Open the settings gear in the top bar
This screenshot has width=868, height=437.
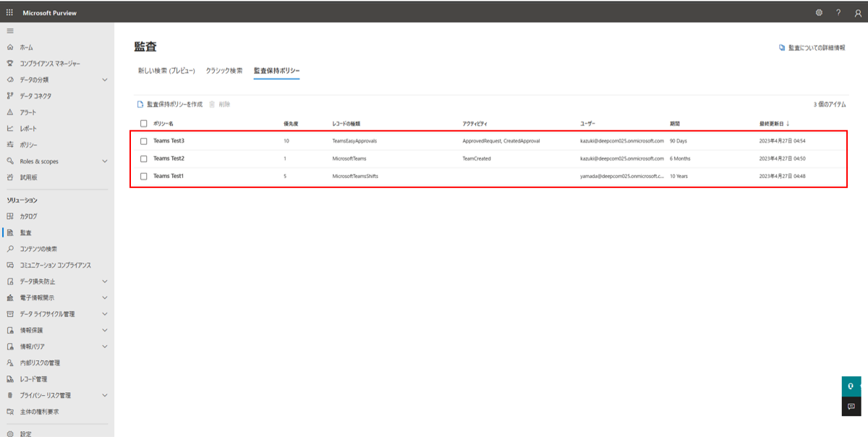click(819, 12)
